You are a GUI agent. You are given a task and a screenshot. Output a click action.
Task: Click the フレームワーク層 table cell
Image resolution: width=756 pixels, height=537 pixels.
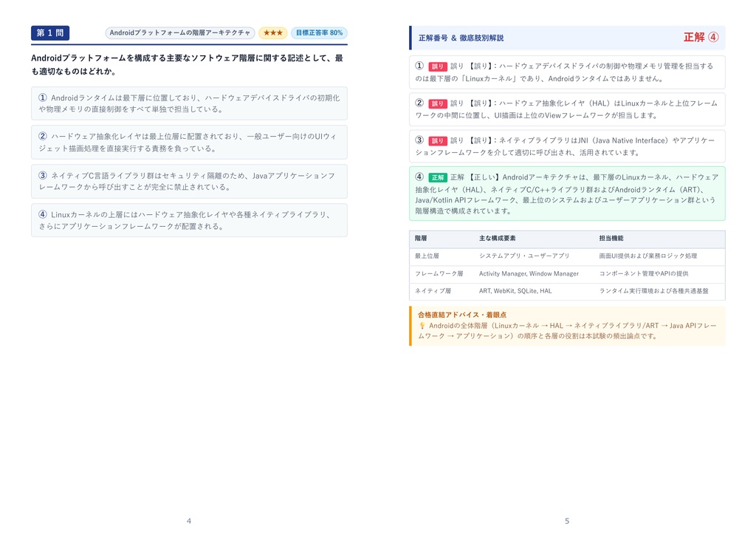click(x=439, y=273)
